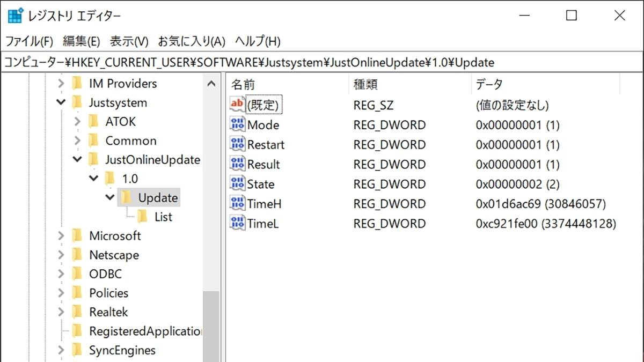Expand the Microsoft key
The width and height of the screenshot is (644, 362).
[61, 236]
